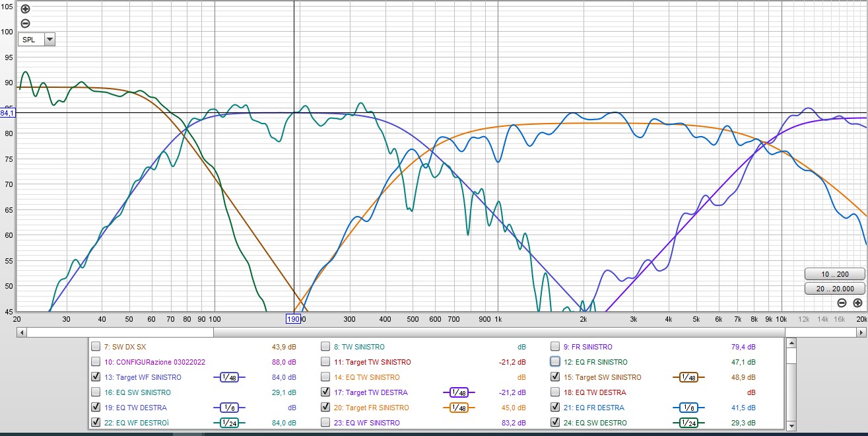Screen dimensions: 868x436
Task: Click the graph's horizontal scrollbar track
Action: click(442, 332)
